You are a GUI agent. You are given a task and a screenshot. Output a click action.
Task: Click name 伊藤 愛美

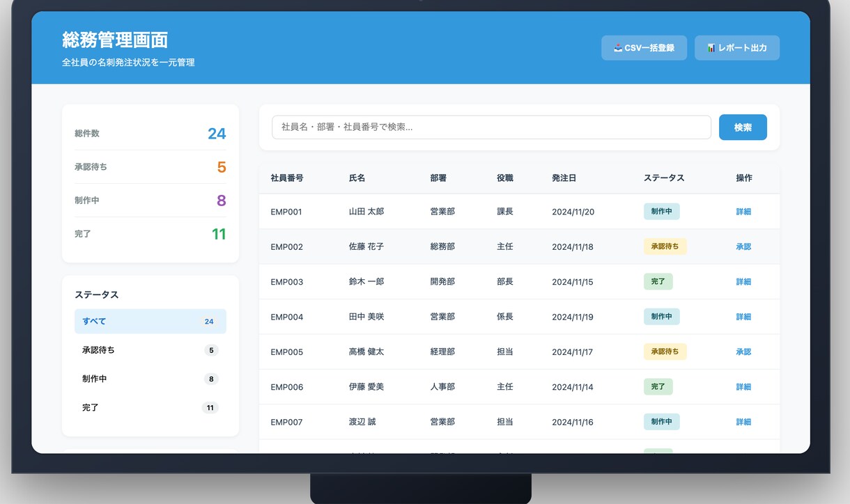(366, 387)
